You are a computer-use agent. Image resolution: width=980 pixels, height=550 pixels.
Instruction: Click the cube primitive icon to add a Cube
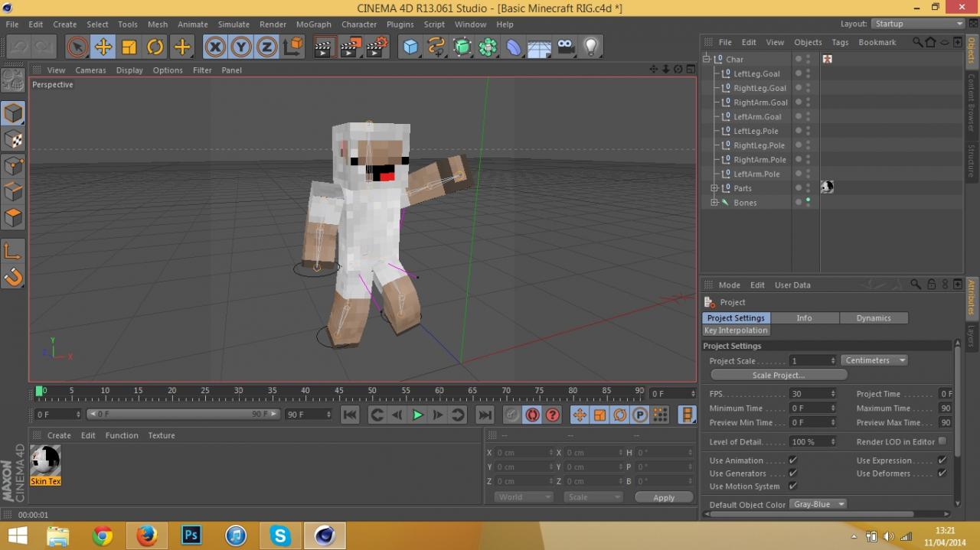[x=410, y=47]
